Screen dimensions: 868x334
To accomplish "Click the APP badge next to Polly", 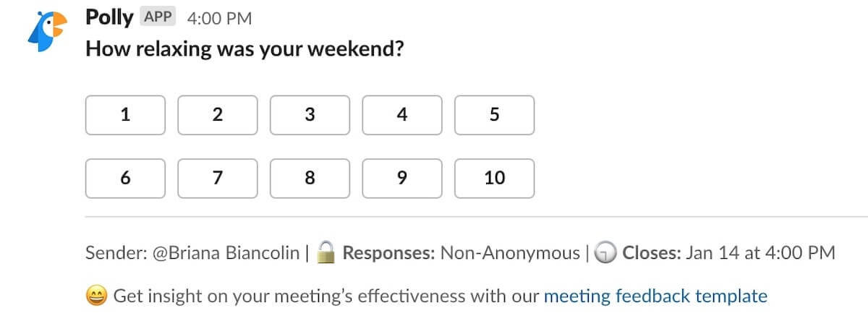I will pyautogui.click(x=158, y=17).
